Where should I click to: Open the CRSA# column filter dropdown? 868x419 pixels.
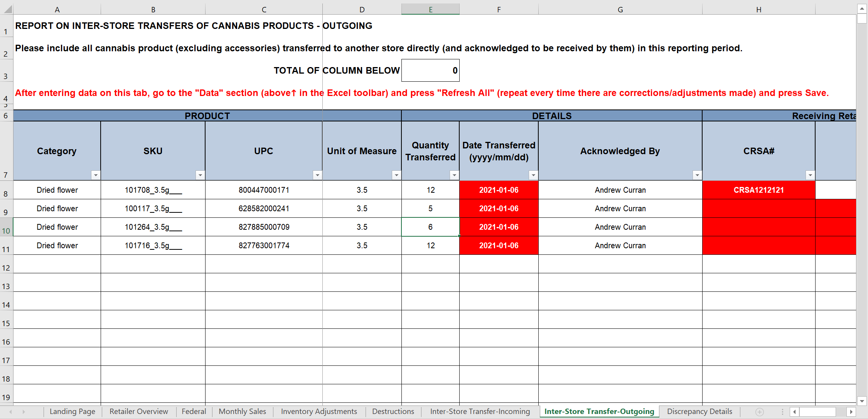coord(810,175)
